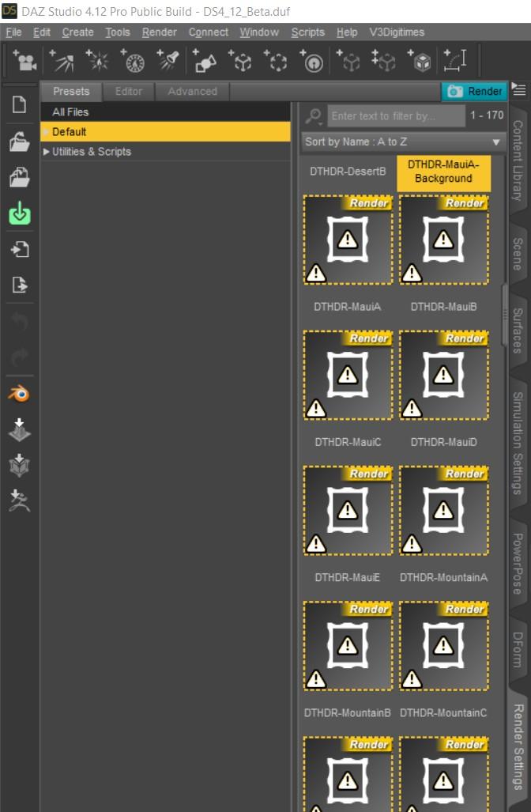Click the faded cube with double plus icon
531x812 pixels.
click(383, 61)
